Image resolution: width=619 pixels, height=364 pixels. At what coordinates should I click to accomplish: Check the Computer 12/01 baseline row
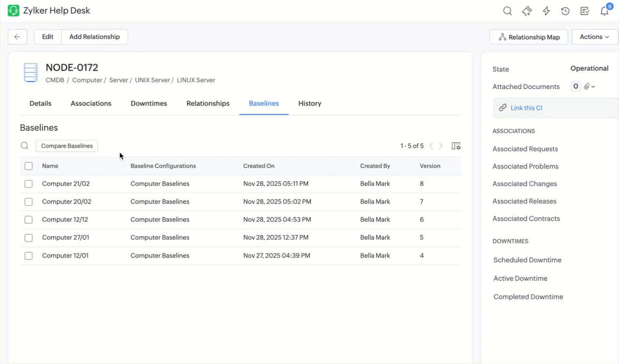(x=29, y=256)
